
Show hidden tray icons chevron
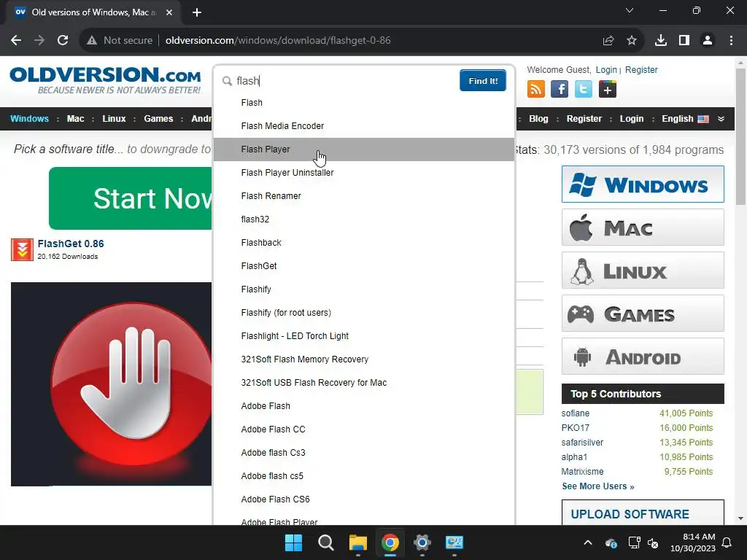[x=588, y=542]
